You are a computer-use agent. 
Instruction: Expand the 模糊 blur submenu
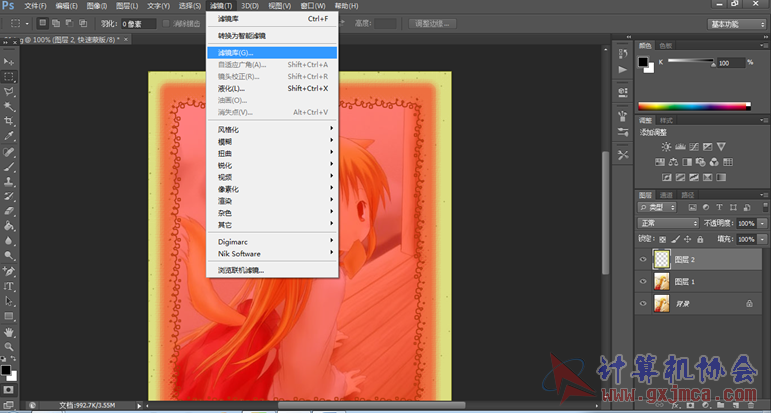[272, 141]
